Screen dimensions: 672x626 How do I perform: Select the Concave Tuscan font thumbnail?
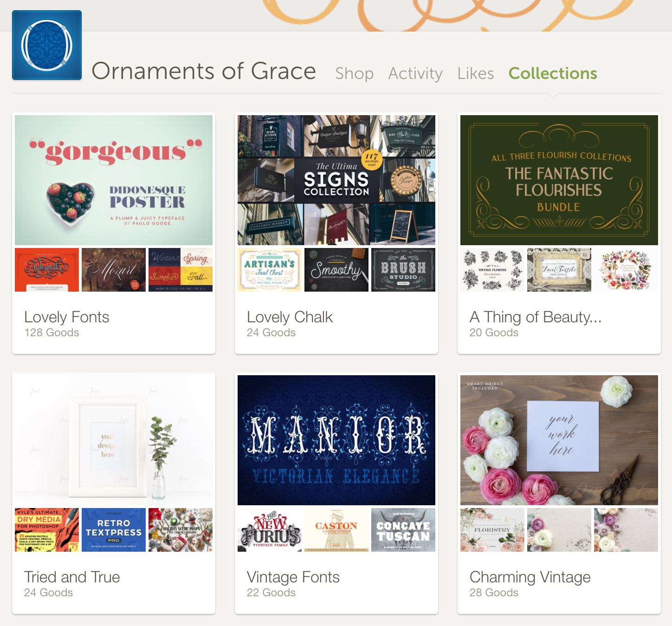tap(403, 530)
